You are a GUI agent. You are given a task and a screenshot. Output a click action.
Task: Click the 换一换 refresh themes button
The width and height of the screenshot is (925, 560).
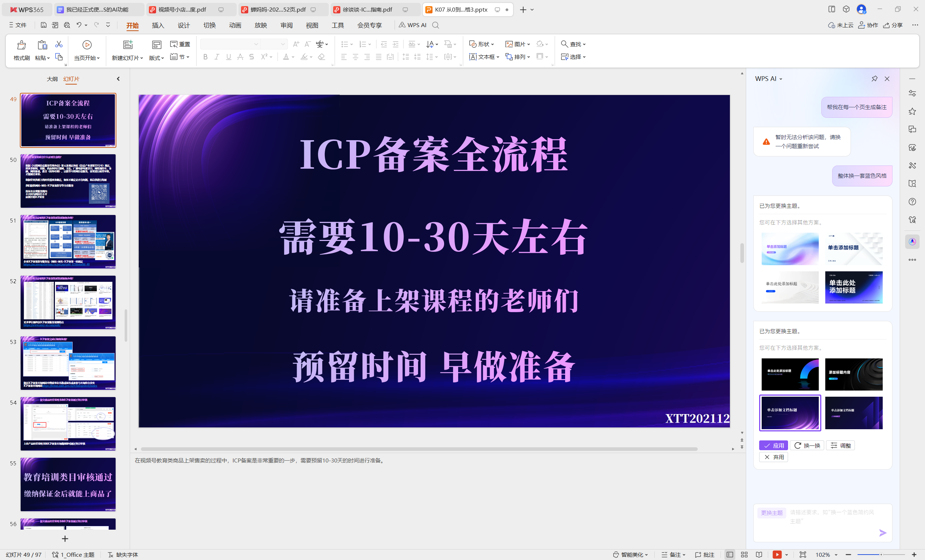coord(807,445)
